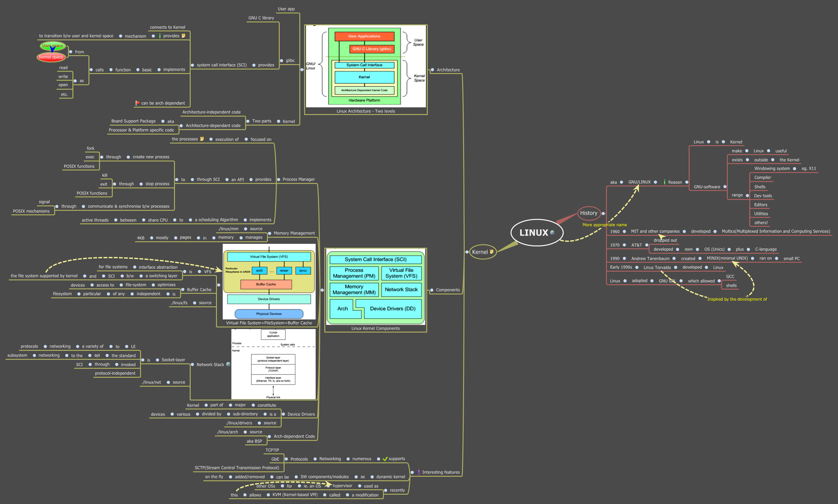Select the 'GNU C library' node
This screenshot has height=504, width=838.
click(261, 18)
